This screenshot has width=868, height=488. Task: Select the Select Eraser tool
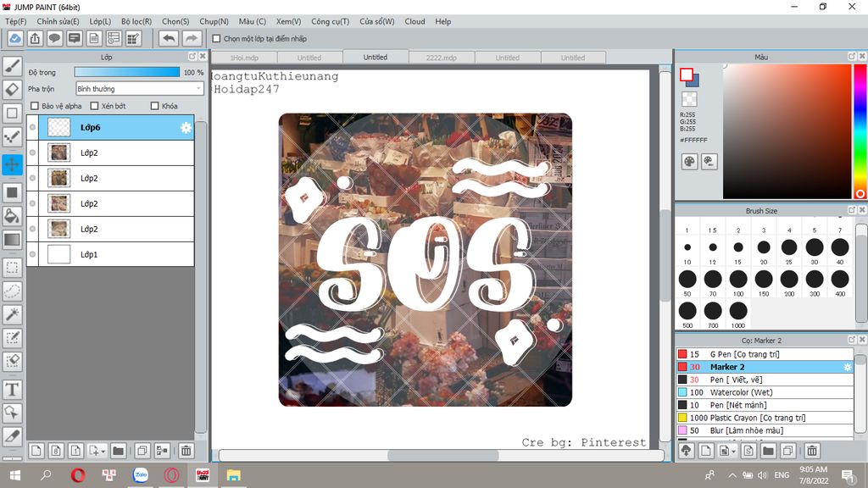coord(12,361)
